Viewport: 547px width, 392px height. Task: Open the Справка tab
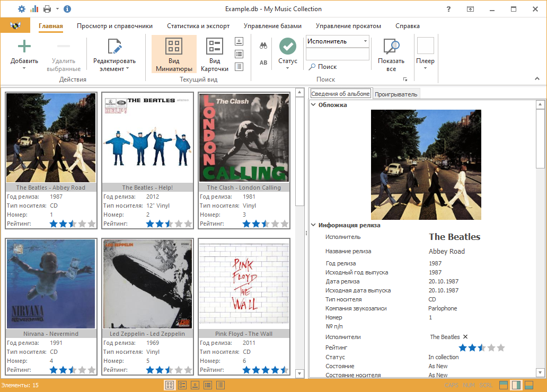[408, 26]
